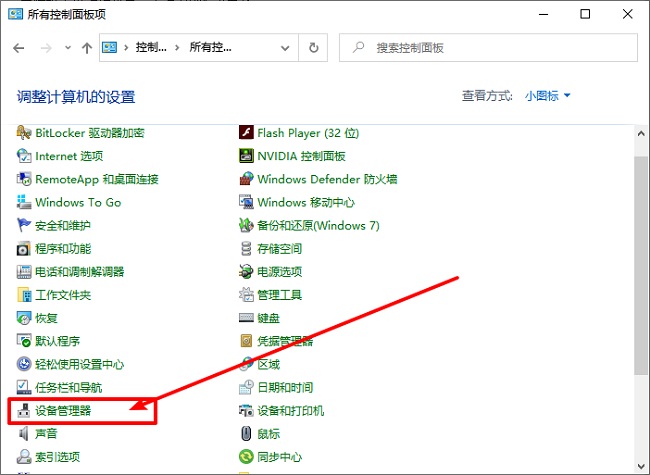
Task: Refresh the control panel view
Action: tap(314, 48)
